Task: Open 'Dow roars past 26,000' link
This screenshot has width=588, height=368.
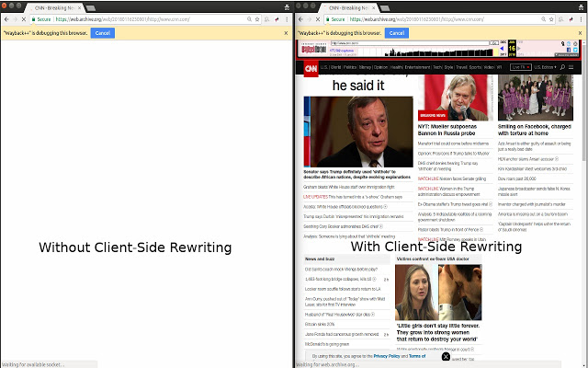Action: (x=516, y=178)
